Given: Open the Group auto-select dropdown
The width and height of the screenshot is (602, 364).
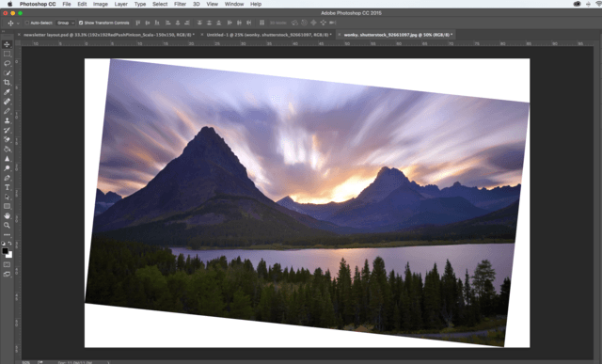Looking at the screenshot, I should (x=65, y=23).
